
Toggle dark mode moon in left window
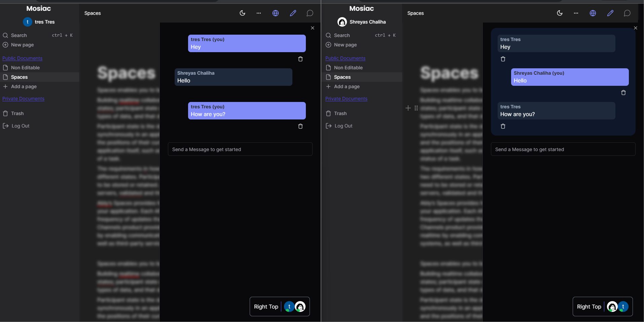(242, 13)
